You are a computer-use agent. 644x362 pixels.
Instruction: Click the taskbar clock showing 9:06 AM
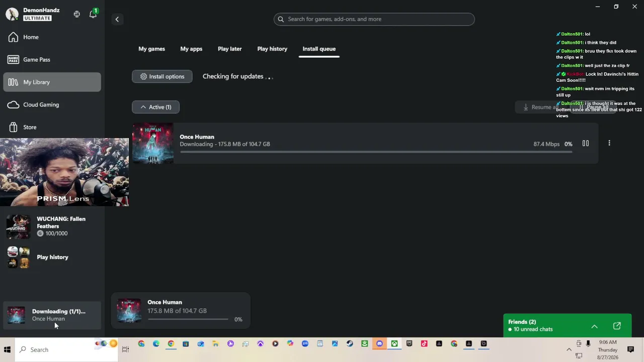point(608,342)
